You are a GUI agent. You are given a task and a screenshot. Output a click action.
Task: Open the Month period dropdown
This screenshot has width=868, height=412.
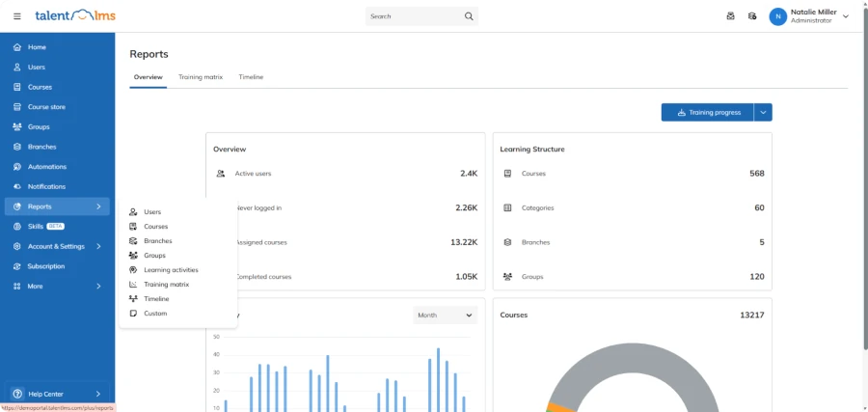445,316
